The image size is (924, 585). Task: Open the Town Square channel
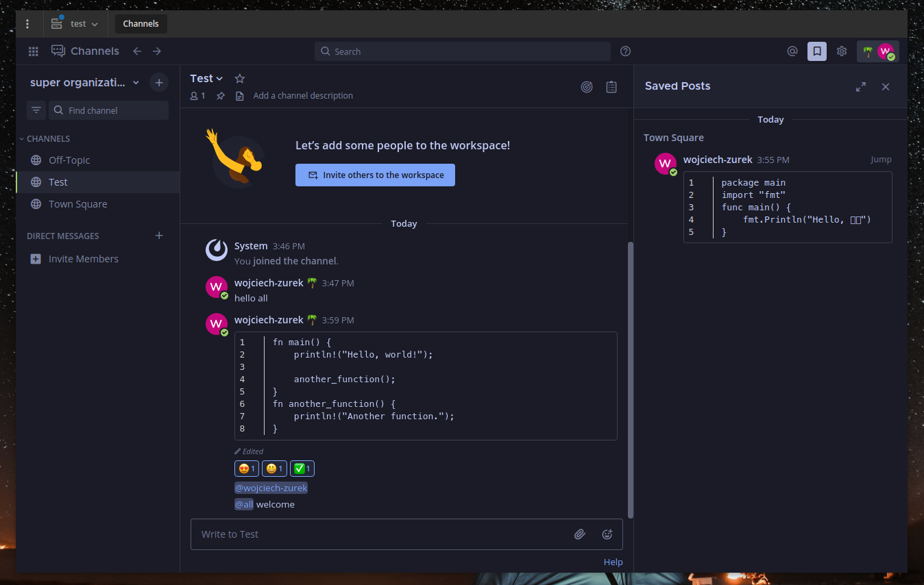pyautogui.click(x=98, y=204)
